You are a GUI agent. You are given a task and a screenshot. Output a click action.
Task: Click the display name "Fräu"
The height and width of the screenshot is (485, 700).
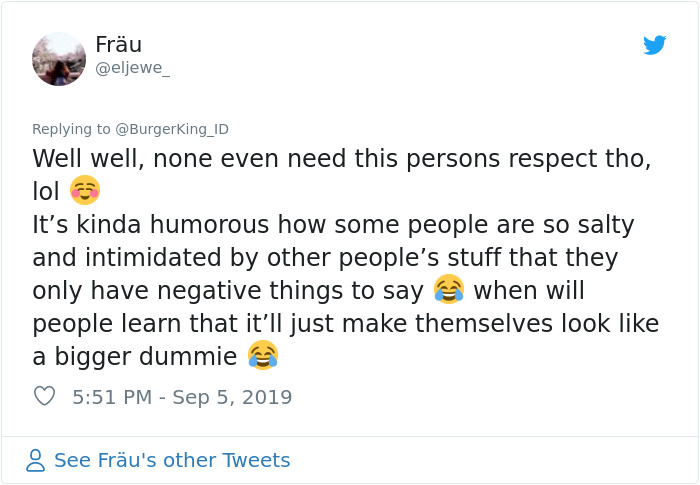coord(118,45)
